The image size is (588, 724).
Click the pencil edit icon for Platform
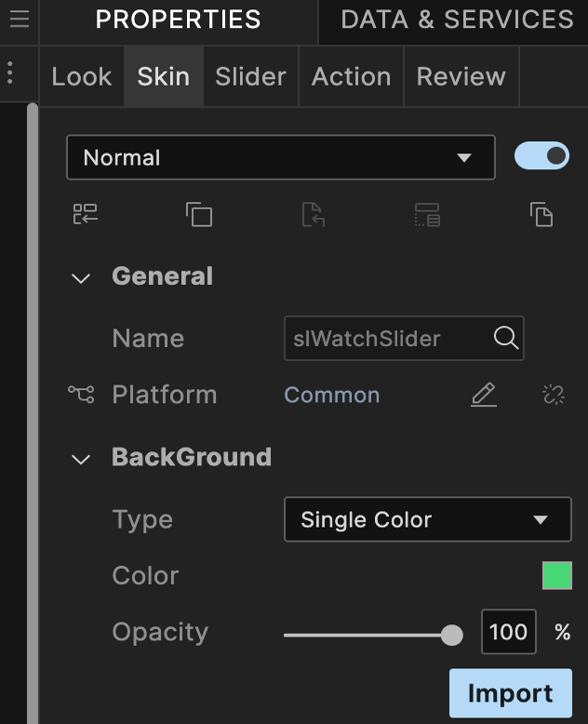483,395
